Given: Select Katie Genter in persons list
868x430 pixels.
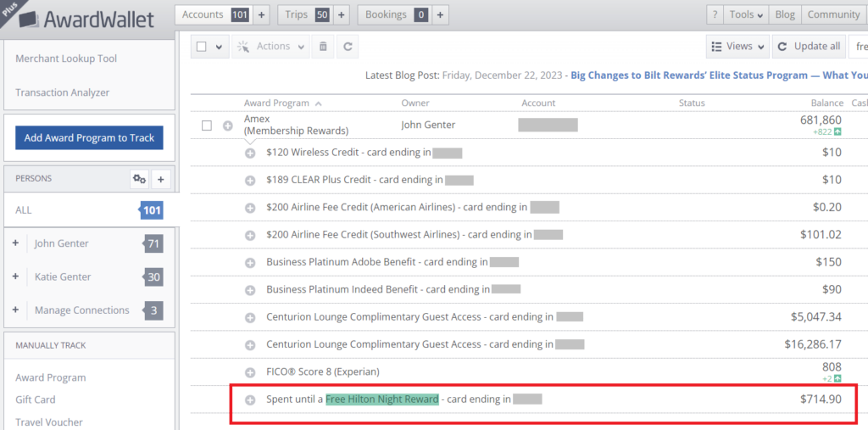Looking at the screenshot, I should 63,276.
